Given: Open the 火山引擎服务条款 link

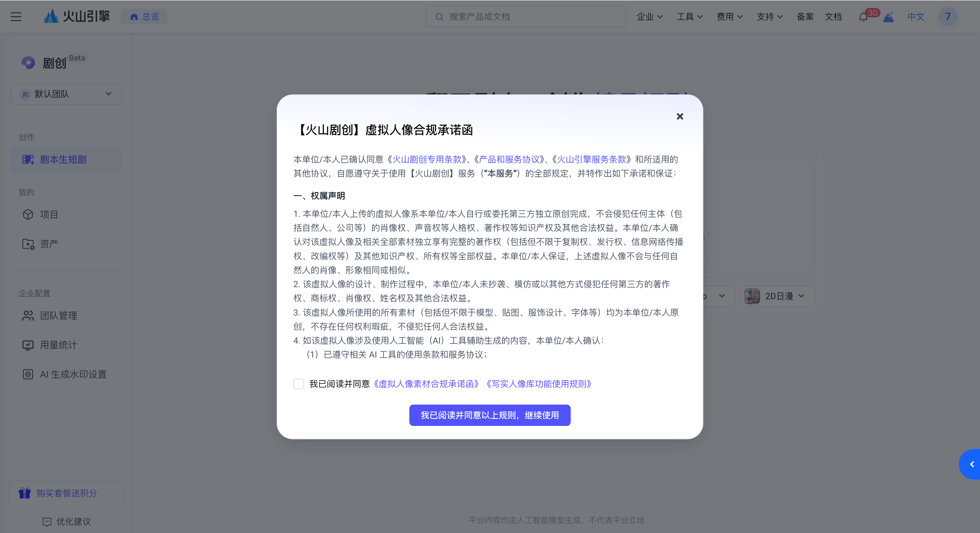Looking at the screenshot, I should point(592,159).
